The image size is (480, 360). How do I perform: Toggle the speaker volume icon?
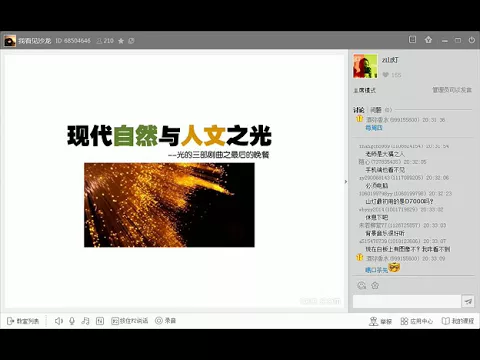tap(59, 321)
